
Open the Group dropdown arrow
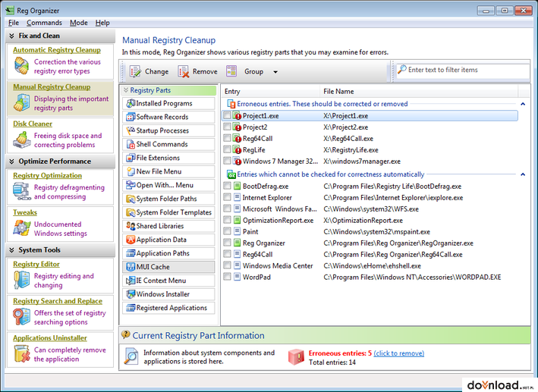point(275,72)
